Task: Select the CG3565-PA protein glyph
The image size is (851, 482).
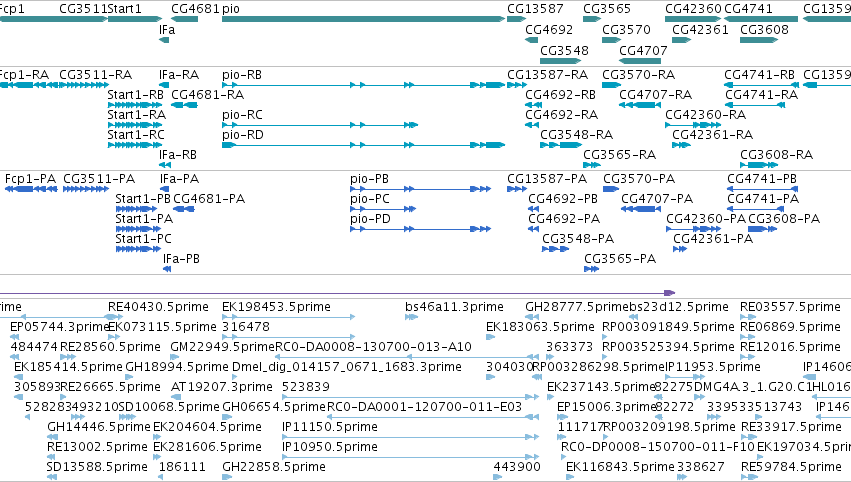Action: click(x=592, y=269)
